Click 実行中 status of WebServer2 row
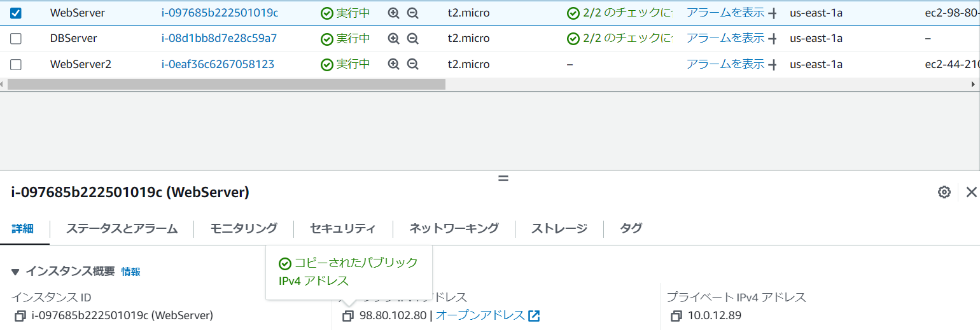This screenshot has height=330, width=980. pos(346,64)
